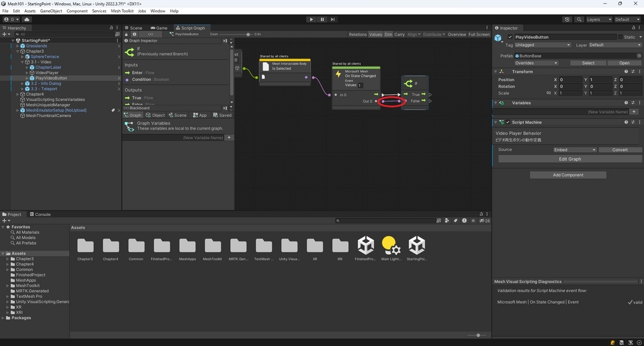Open the Align dropdown
Viewport: 644px width, 346px height.
coord(413,34)
